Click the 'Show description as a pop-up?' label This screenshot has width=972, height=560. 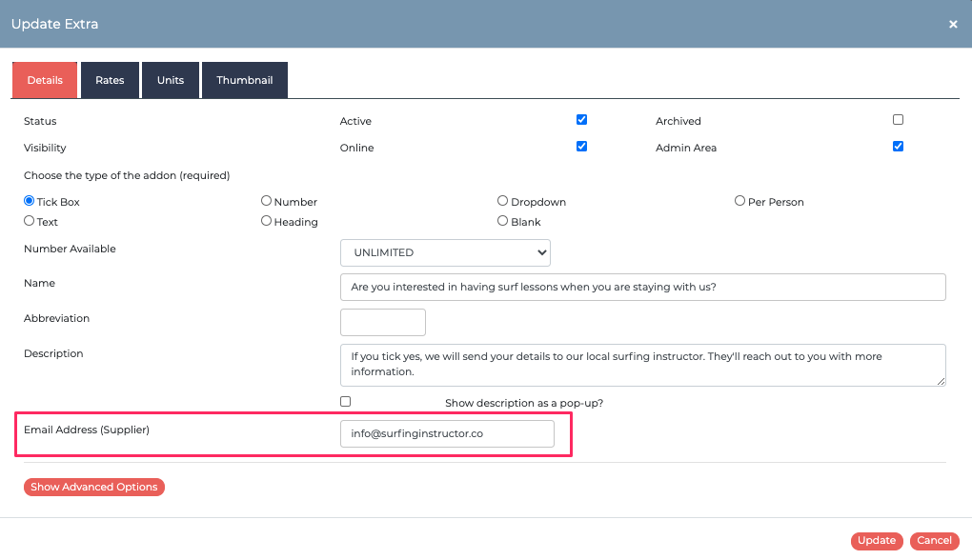point(524,403)
